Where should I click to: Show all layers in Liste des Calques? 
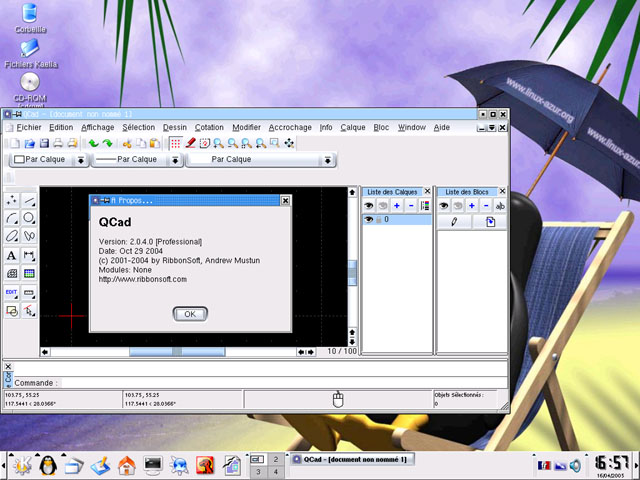[x=369, y=206]
